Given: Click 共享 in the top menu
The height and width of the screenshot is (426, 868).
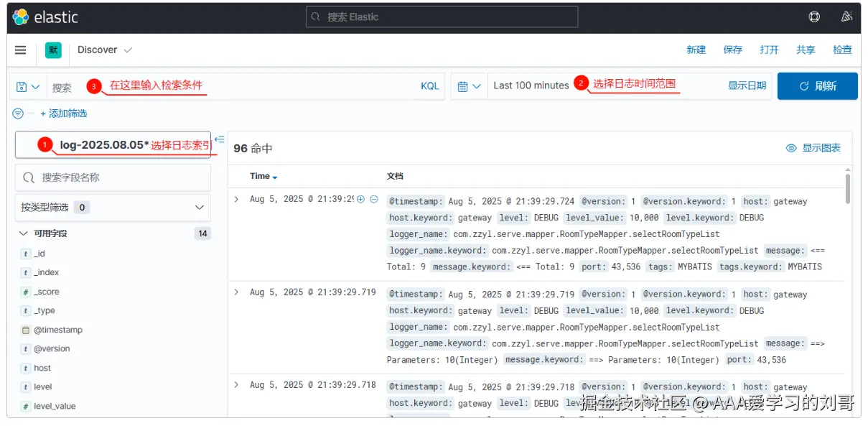Looking at the screenshot, I should pos(806,50).
